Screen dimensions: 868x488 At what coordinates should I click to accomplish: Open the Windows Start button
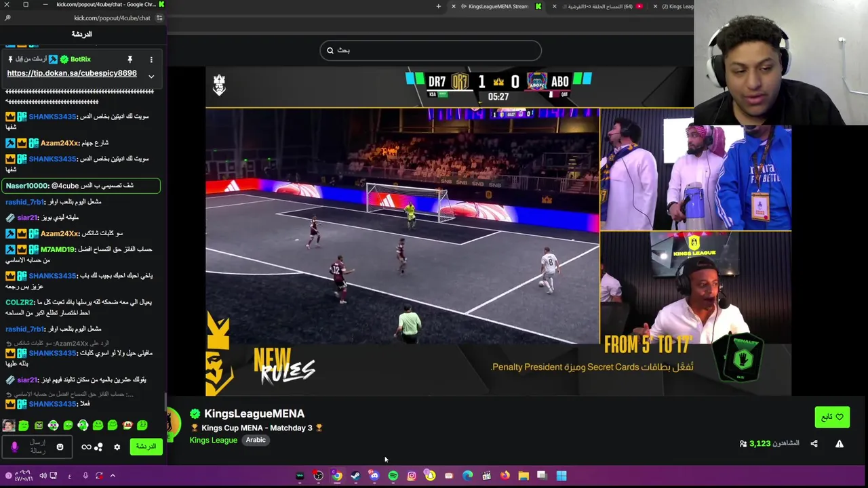pyautogui.click(x=561, y=476)
